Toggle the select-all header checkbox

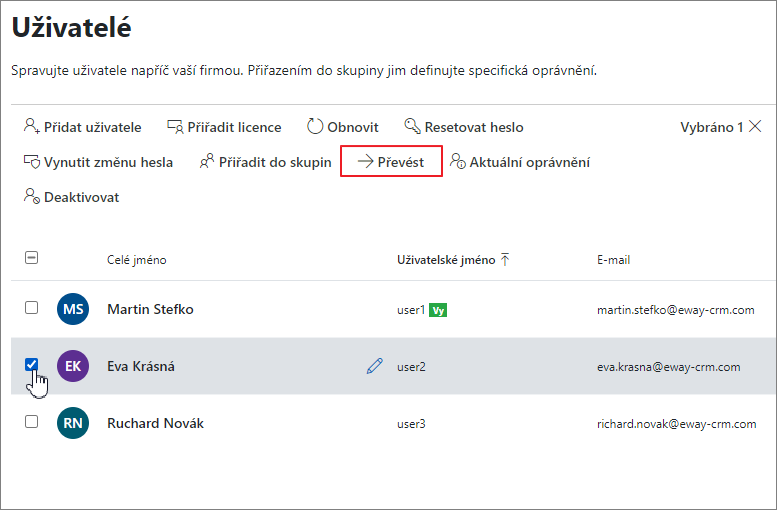coord(31,258)
